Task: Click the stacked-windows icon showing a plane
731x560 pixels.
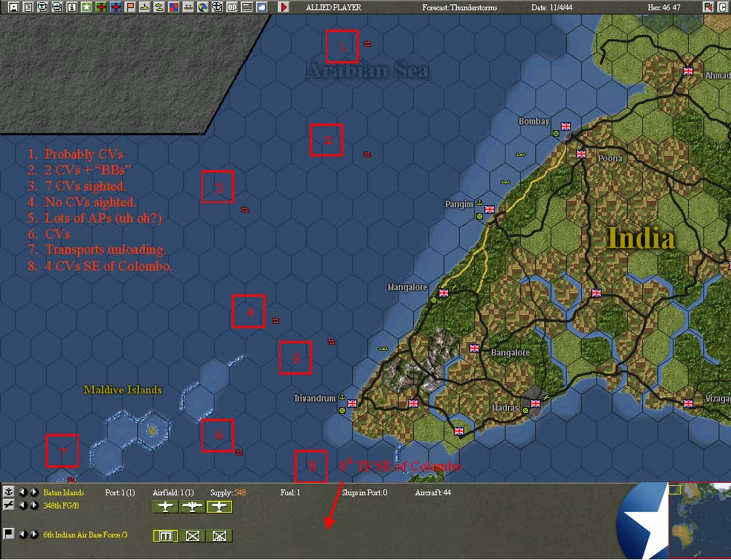Action: pyautogui.click(x=42, y=7)
